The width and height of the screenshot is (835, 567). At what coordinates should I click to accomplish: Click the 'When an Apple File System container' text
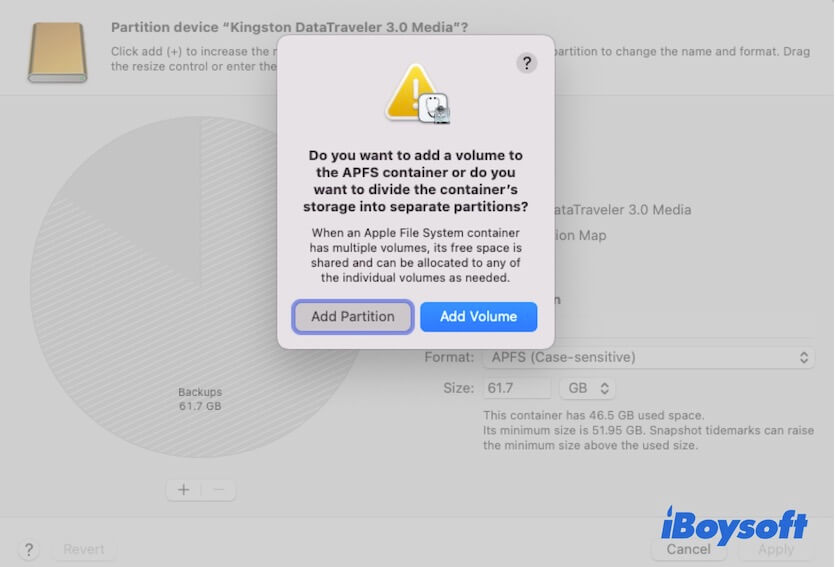tap(415, 255)
